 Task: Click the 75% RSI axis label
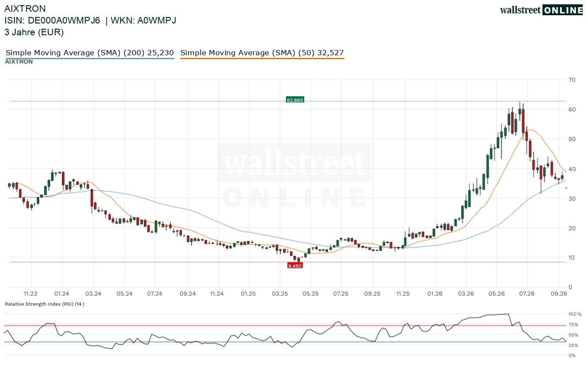(573, 324)
